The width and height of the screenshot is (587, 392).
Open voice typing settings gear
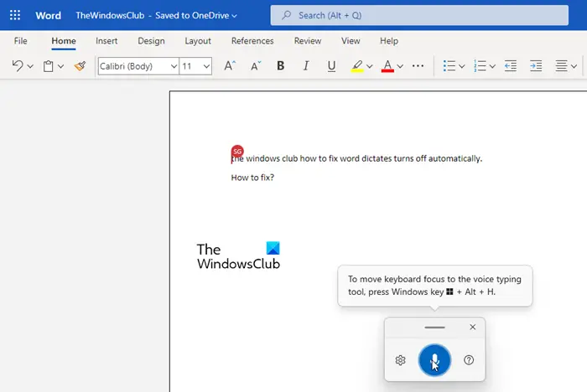click(x=400, y=360)
